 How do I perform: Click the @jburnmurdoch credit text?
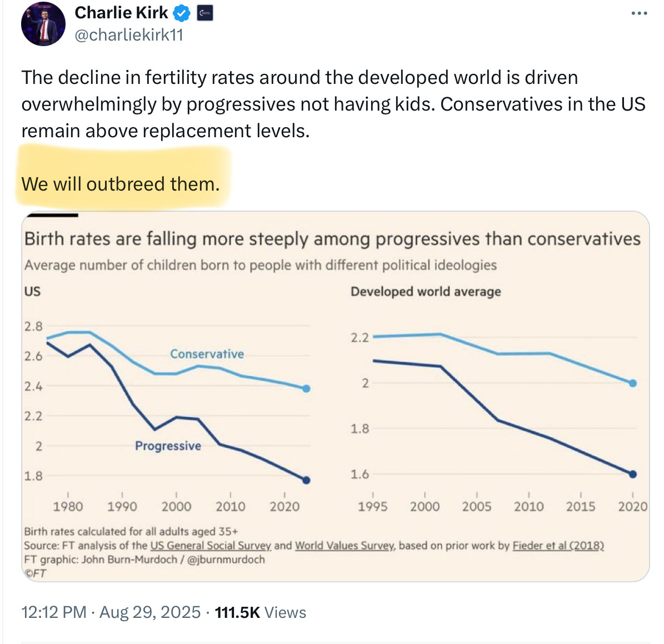(x=226, y=560)
